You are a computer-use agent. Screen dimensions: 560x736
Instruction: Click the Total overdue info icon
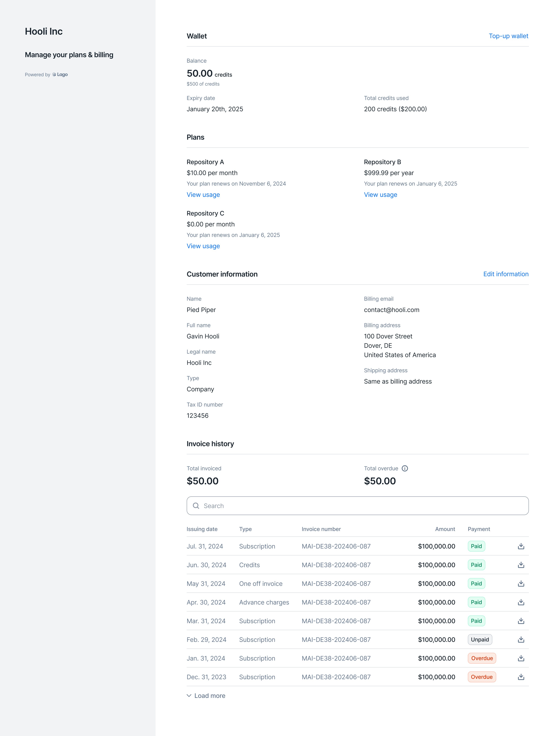pos(405,469)
